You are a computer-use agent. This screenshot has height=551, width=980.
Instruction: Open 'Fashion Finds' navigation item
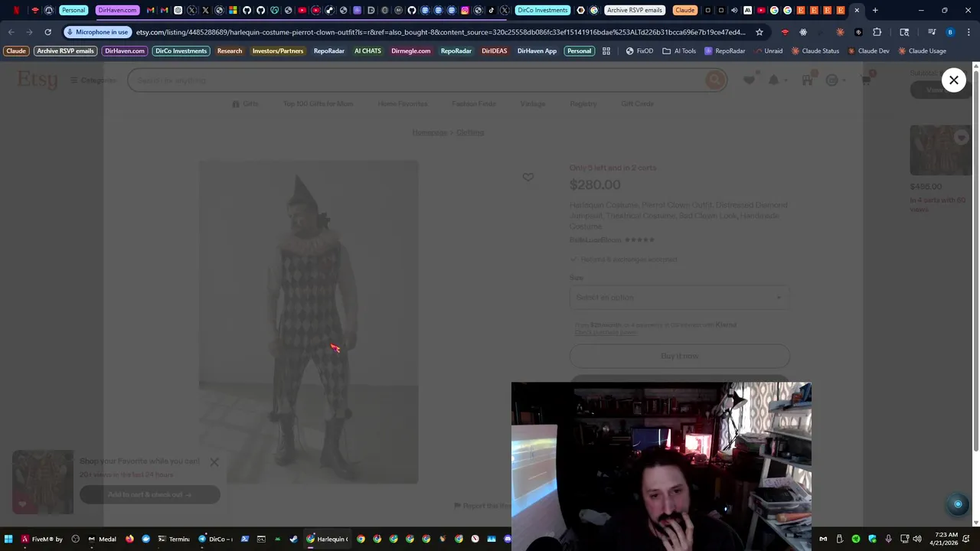(x=474, y=104)
